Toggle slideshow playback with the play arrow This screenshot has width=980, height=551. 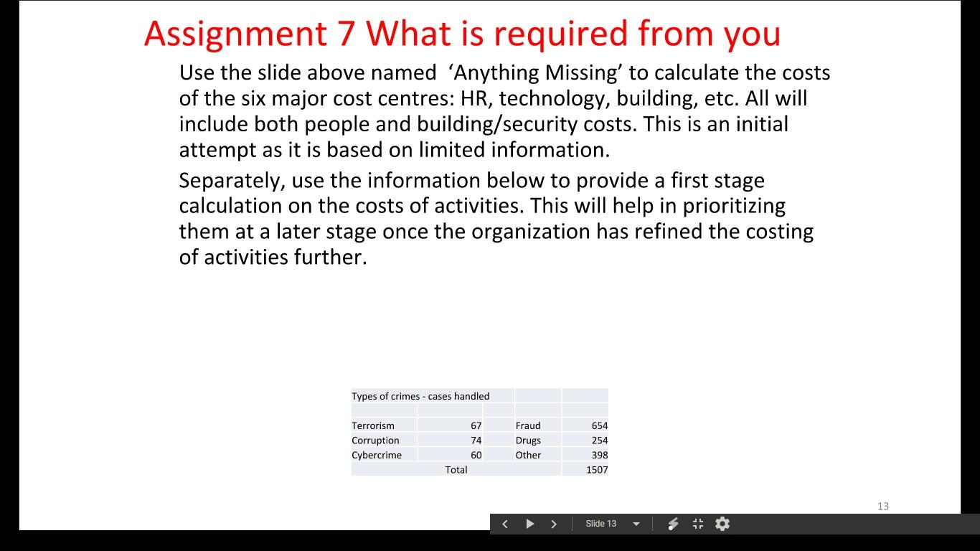tap(529, 524)
